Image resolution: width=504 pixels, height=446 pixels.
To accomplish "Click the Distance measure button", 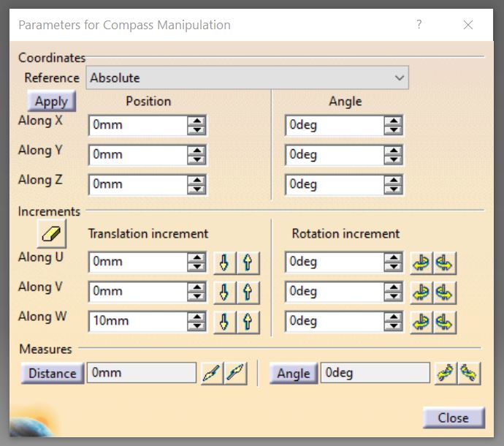I will (52, 374).
